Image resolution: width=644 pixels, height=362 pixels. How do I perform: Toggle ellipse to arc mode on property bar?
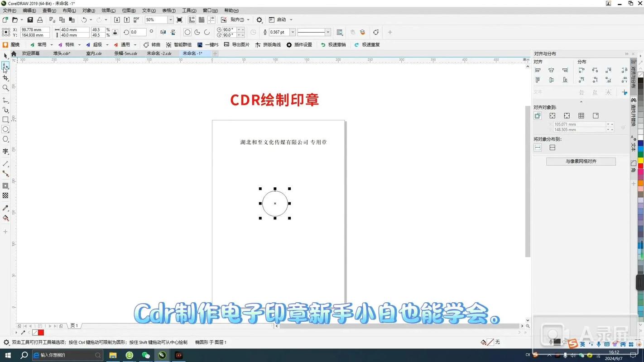(207, 32)
